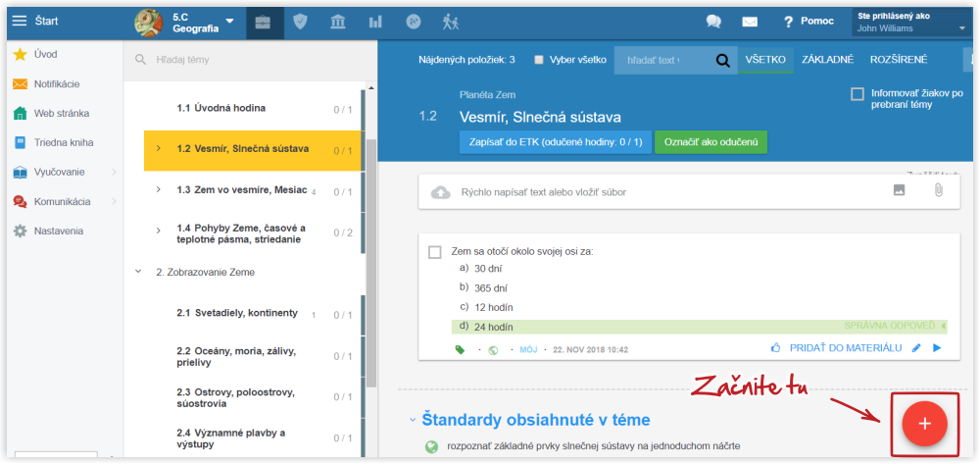Click the insert image icon
980x464 pixels.
point(899,190)
